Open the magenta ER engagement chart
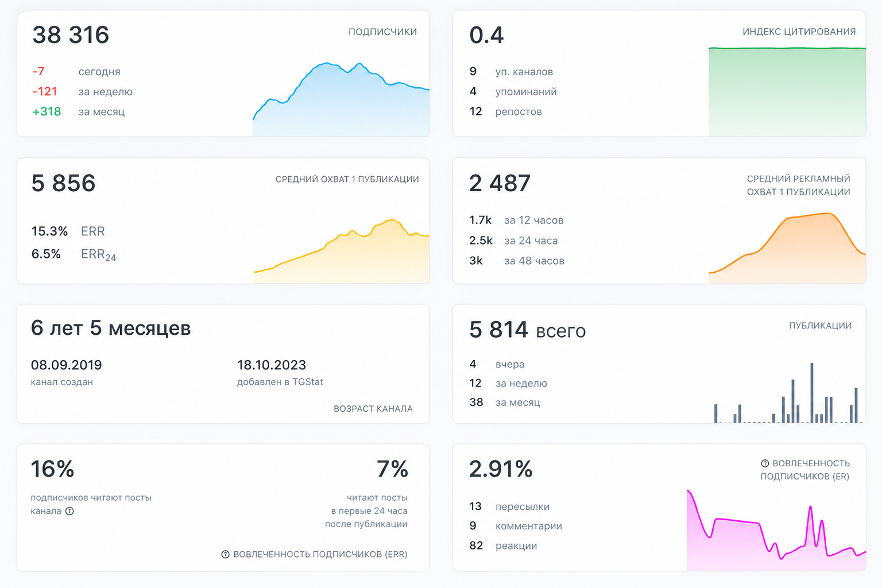Viewport: 882px width, 588px height. 776,530
